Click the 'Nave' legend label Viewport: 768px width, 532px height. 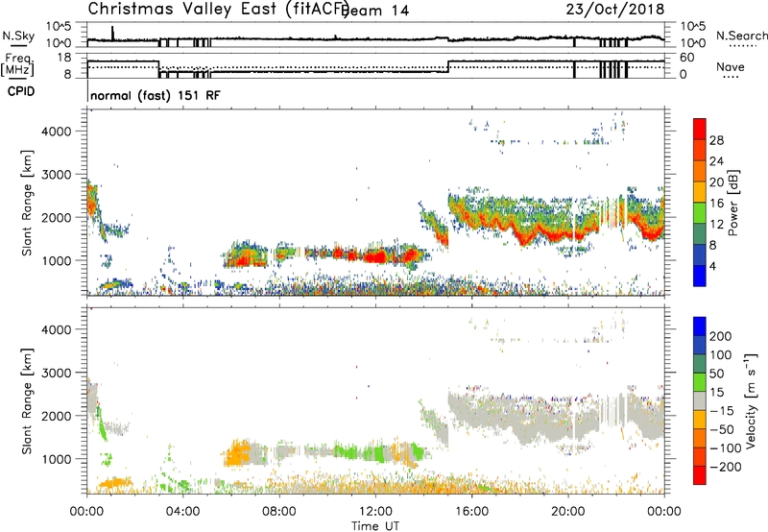(731, 66)
